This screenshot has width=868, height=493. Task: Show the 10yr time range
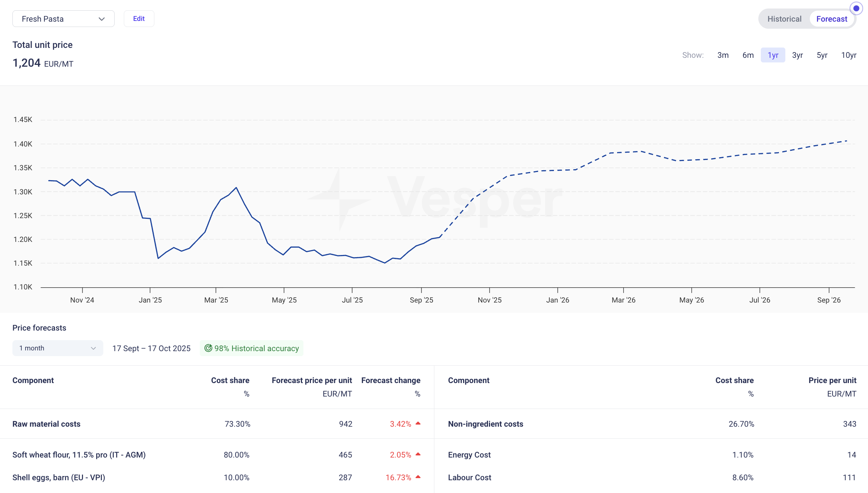tap(848, 55)
